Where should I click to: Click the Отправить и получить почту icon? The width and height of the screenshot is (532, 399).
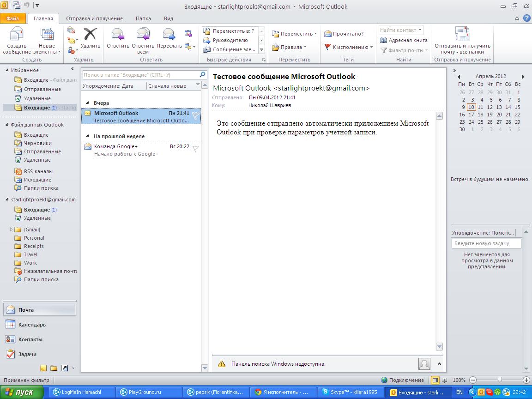[x=462, y=34]
